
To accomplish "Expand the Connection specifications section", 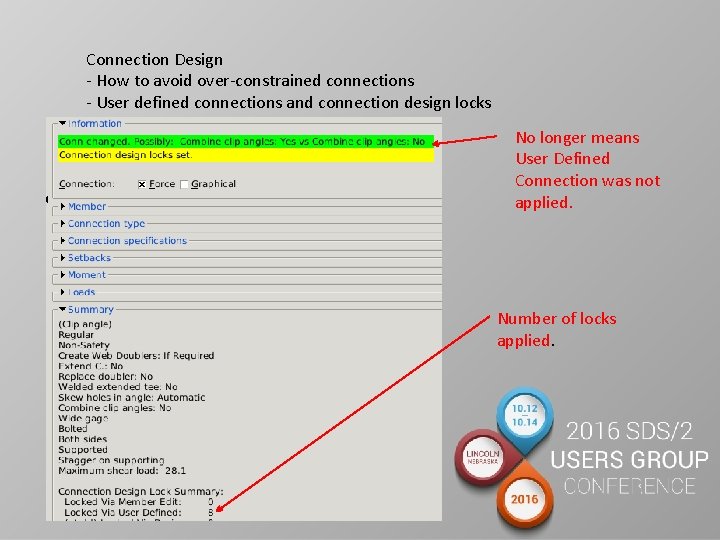I will [x=63, y=241].
